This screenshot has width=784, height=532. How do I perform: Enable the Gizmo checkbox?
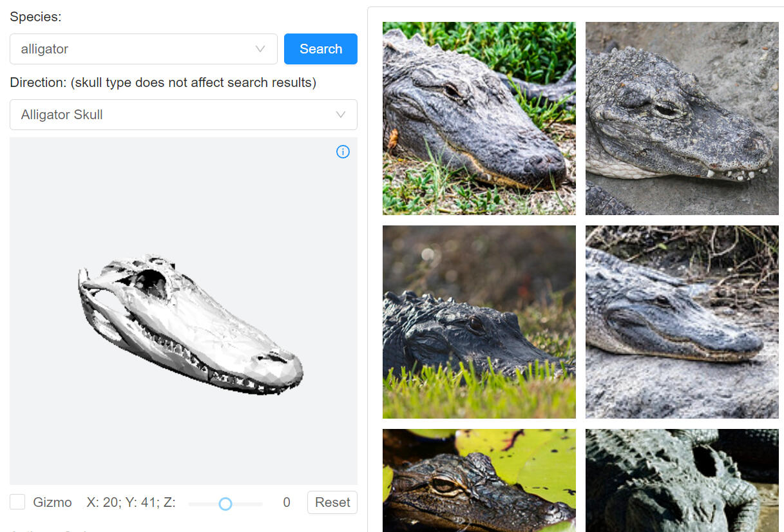pyautogui.click(x=17, y=502)
